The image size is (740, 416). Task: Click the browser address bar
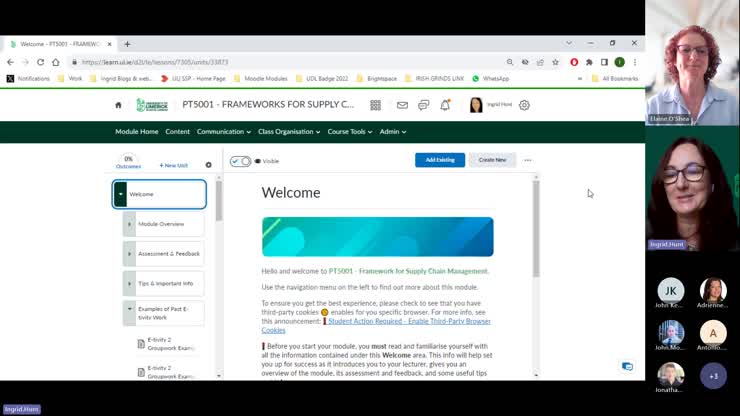click(290, 62)
